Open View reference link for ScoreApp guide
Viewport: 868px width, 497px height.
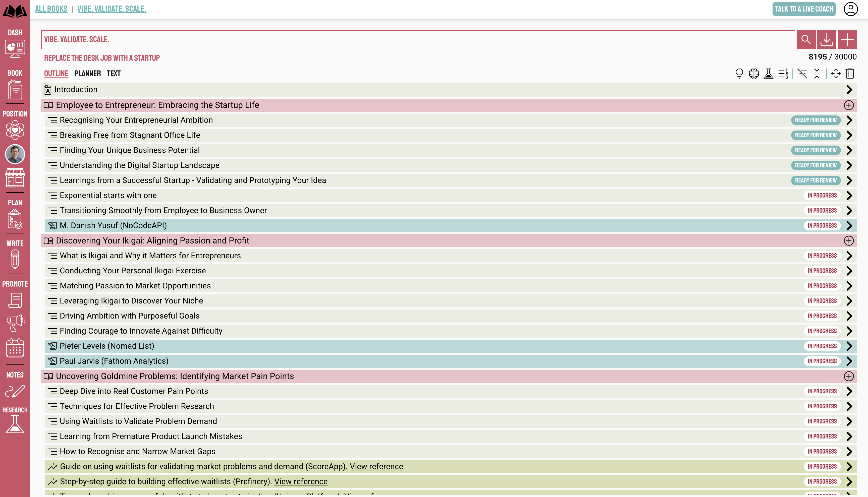click(376, 466)
